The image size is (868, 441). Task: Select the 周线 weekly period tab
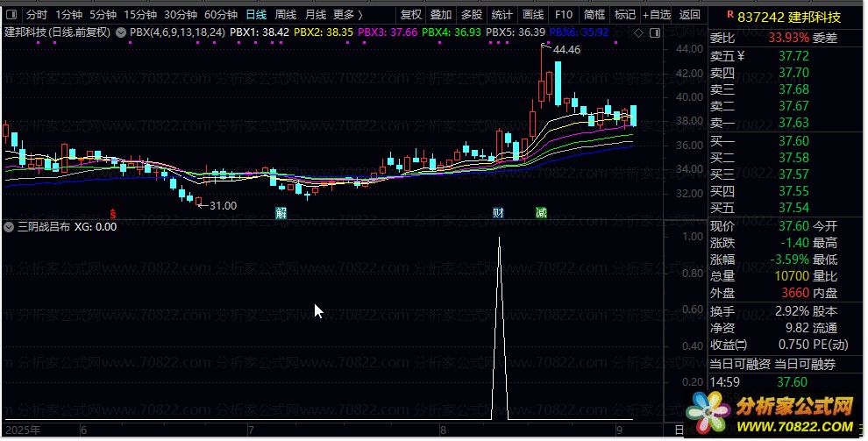[286, 14]
